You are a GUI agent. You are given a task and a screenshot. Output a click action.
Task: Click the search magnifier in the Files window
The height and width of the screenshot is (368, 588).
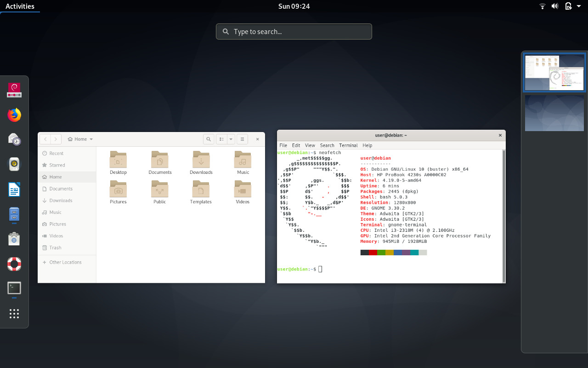coord(209,139)
